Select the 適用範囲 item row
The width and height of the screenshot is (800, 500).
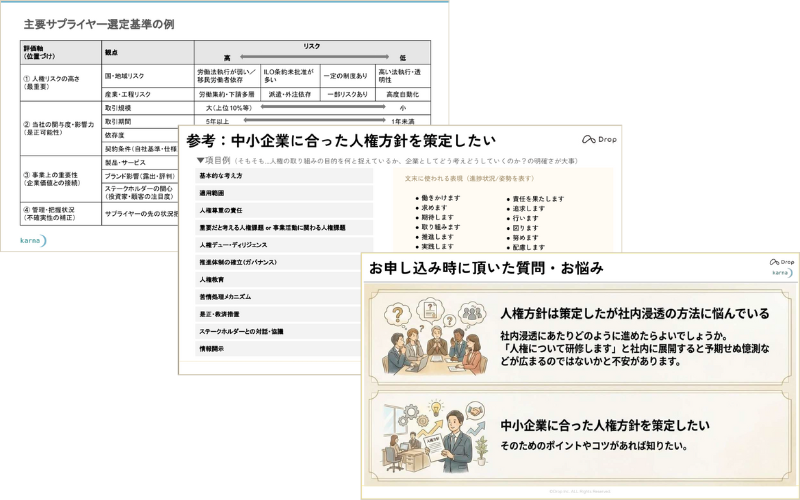284,193
